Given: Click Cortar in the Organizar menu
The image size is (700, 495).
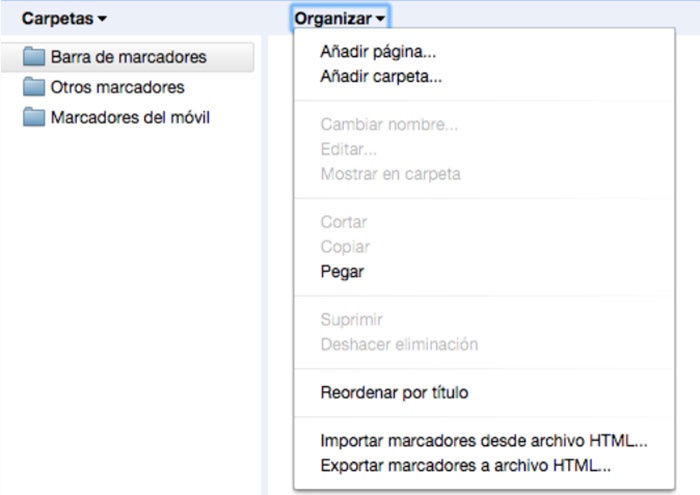Looking at the screenshot, I should click(x=344, y=222).
